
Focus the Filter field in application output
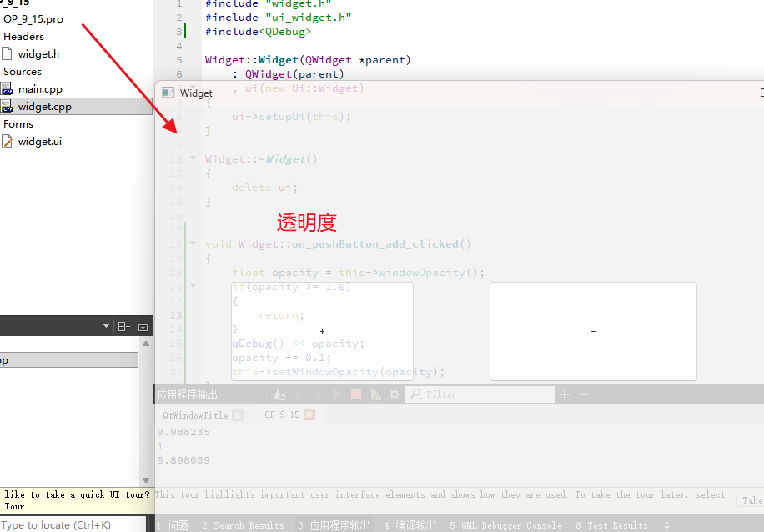(x=480, y=394)
